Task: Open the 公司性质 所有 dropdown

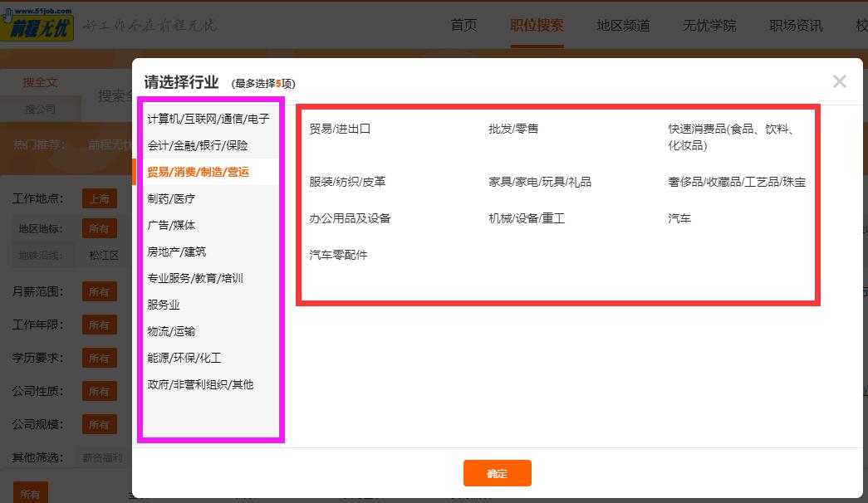Action: coord(100,391)
